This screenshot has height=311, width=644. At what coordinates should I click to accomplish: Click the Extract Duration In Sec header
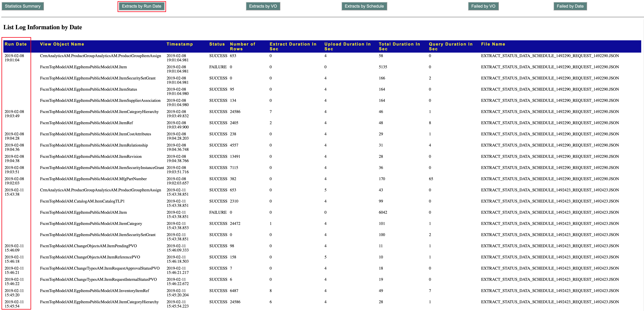pyautogui.click(x=293, y=46)
